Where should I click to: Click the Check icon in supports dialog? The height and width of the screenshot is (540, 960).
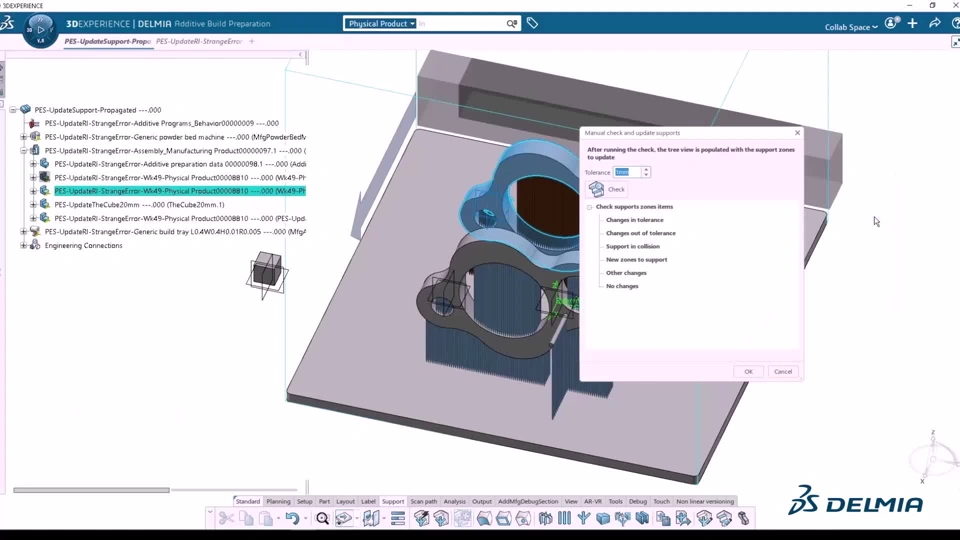click(596, 189)
